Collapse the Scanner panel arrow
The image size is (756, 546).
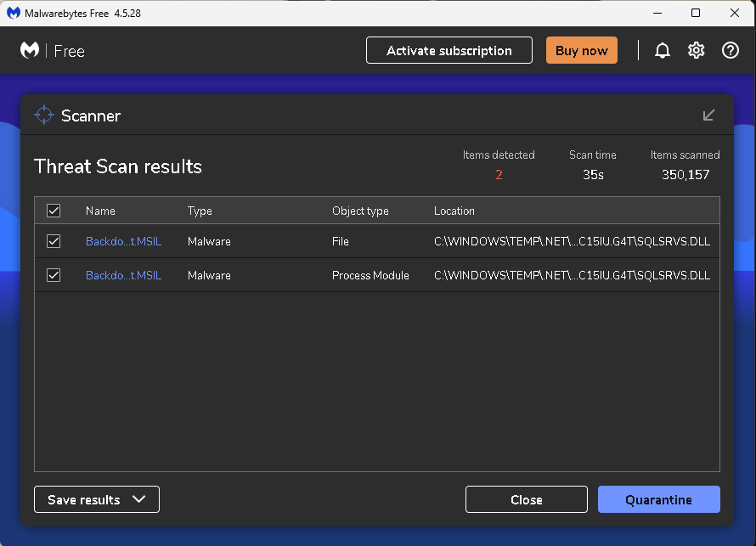point(708,115)
